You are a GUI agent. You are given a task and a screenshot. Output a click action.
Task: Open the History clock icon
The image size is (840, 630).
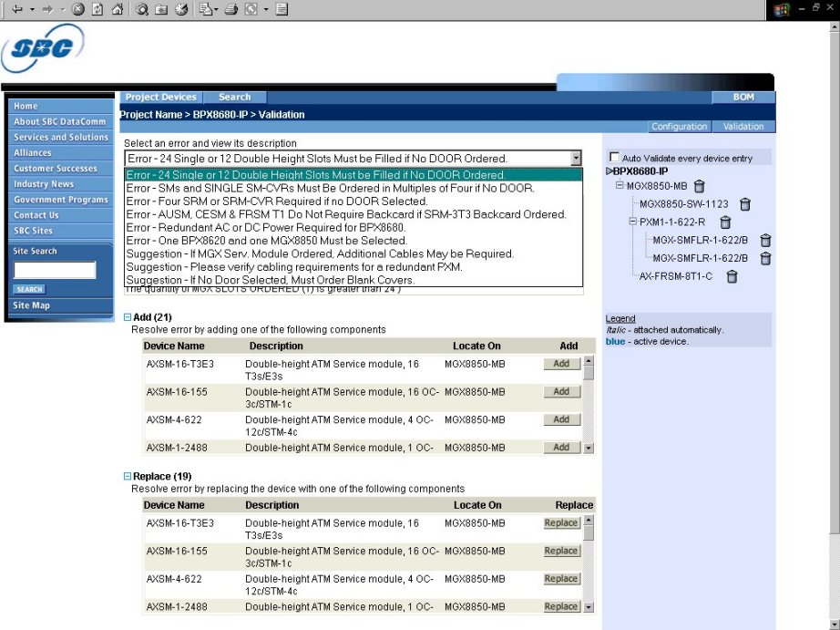[181, 9]
